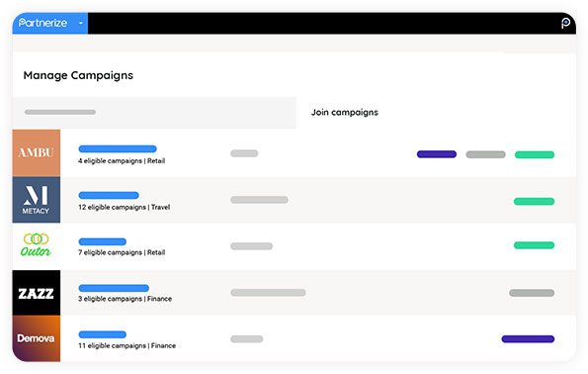Open the blue name link above 3 eligible campaigns
Viewport: 588px width, 374px height.
click(x=114, y=288)
